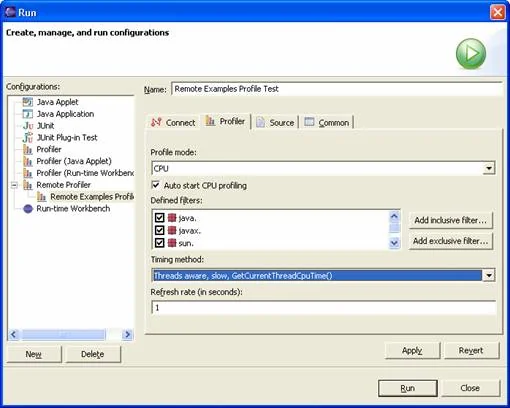Collapse the Remote Profiler tree node

point(14,185)
